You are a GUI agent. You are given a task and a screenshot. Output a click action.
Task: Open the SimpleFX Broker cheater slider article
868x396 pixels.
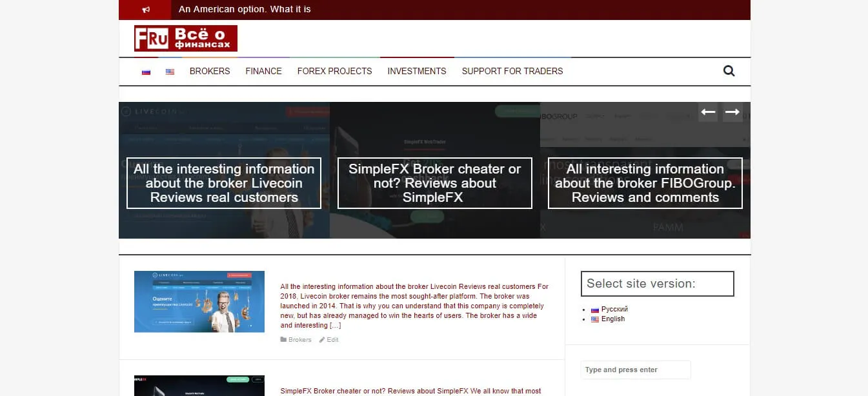(x=434, y=183)
